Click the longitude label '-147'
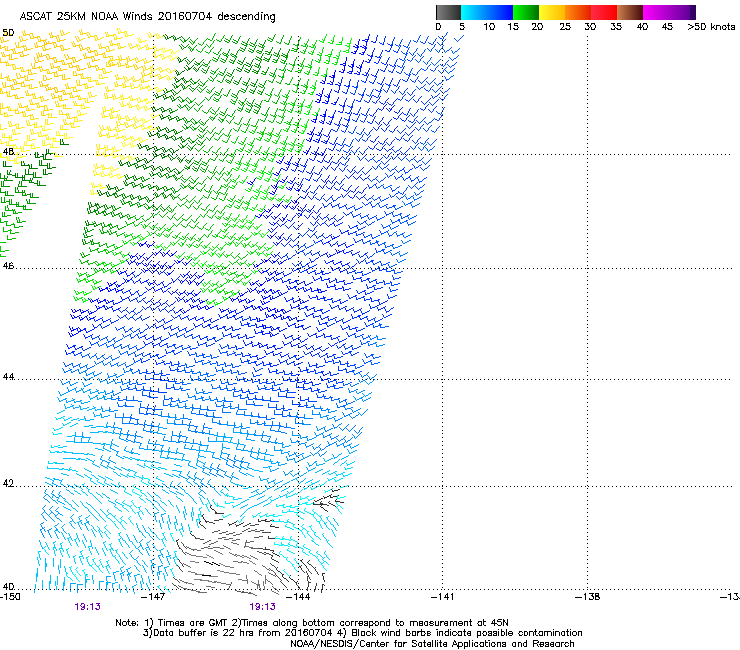The width and height of the screenshot is (740, 650). point(153,597)
